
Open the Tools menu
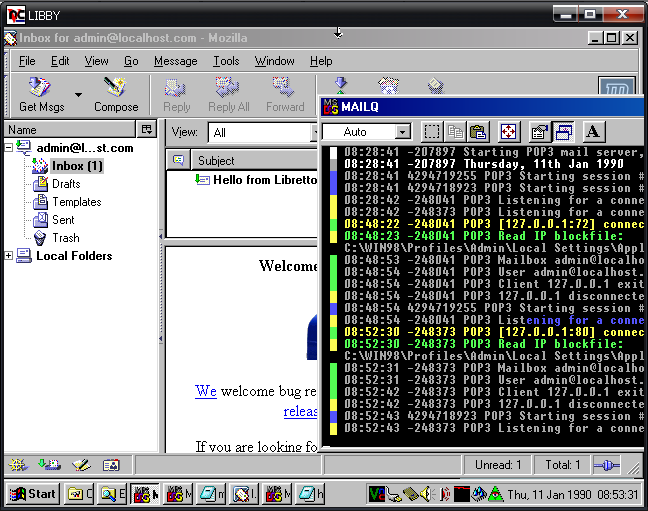pos(226,61)
